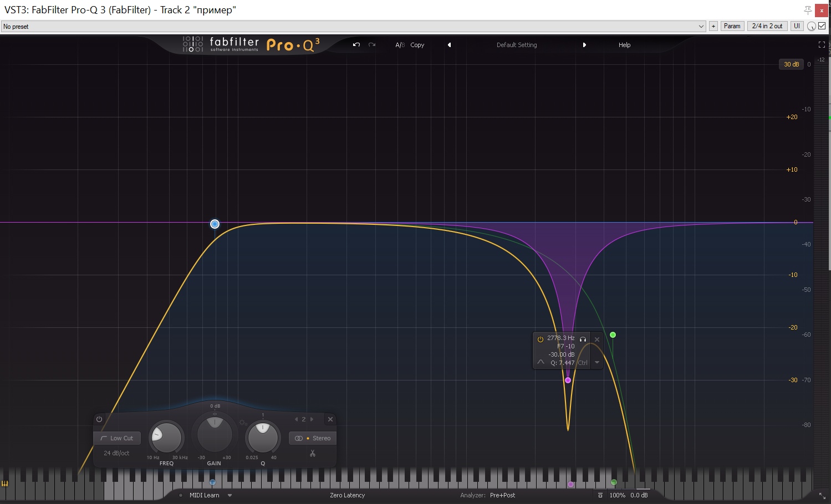Open the Param button menu
Image resolution: width=831 pixels, height=504 pixels.
(732, 26)
